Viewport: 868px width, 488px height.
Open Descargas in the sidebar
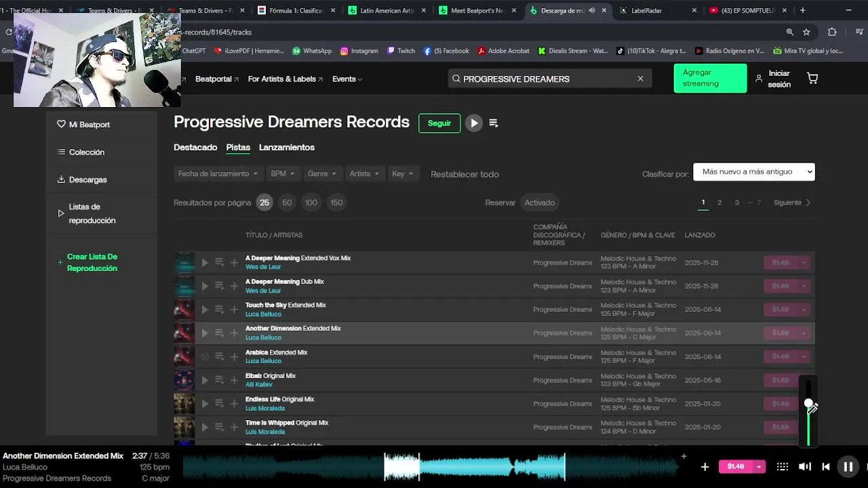click(82, 180)
